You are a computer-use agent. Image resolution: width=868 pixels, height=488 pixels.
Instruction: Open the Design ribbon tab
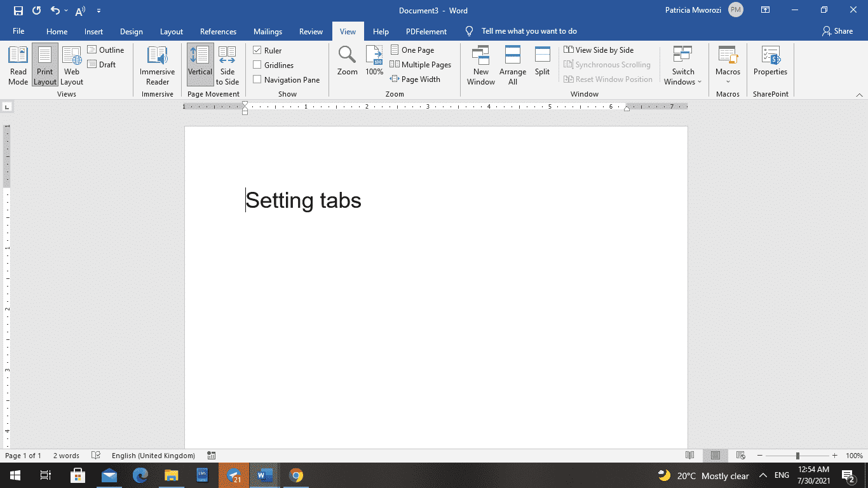[131, 30]
